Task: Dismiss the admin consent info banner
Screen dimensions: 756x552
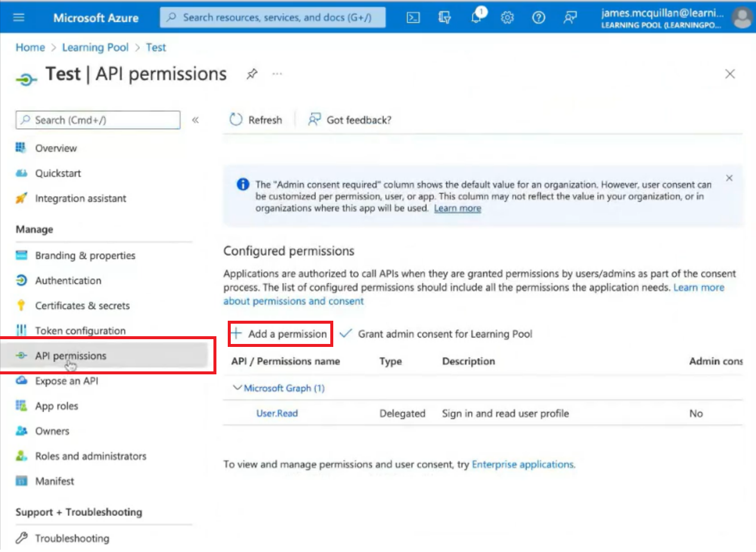Action: pos(729,178)
